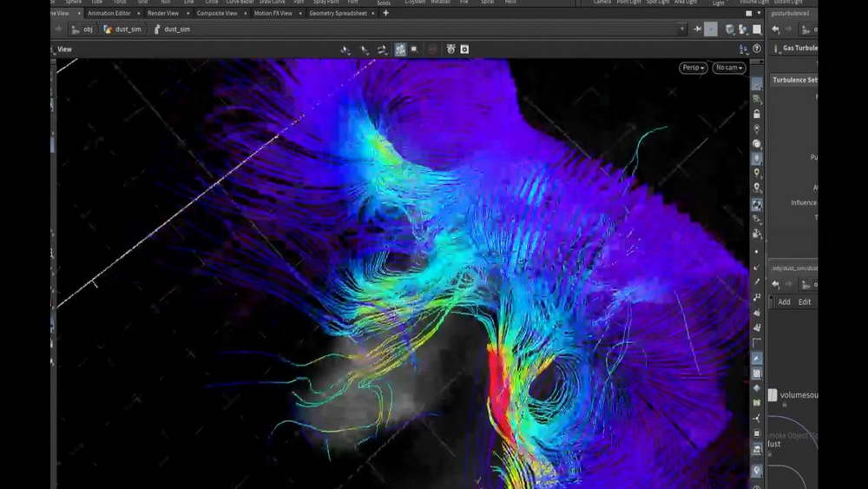Click the back arrow in the network editor pane
This screenshot has width=868, height=489.
775,285
